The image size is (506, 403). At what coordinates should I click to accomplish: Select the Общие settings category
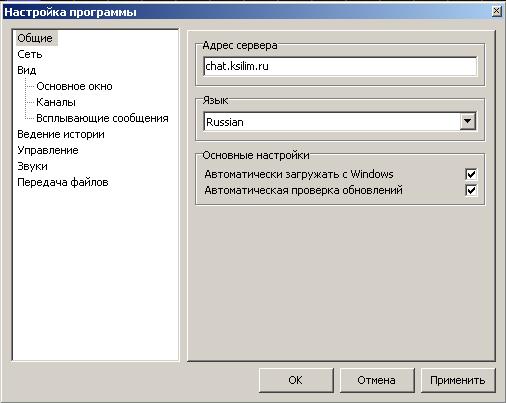click(x=36, y=38)
